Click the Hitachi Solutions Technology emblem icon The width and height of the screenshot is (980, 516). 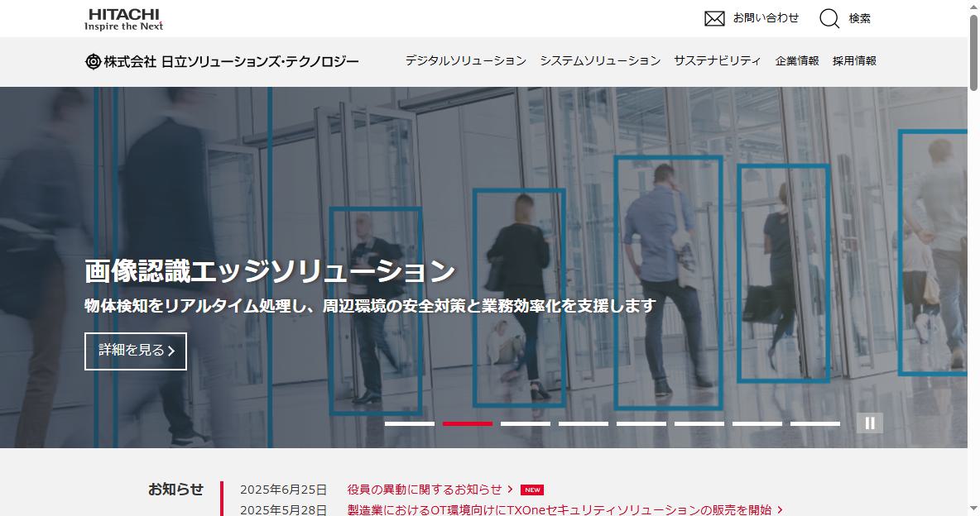click(94, 61)
